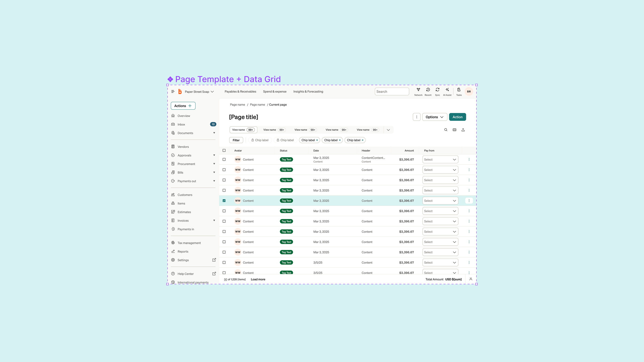Open first row Pay from Select dropdown

click(440, 159)
